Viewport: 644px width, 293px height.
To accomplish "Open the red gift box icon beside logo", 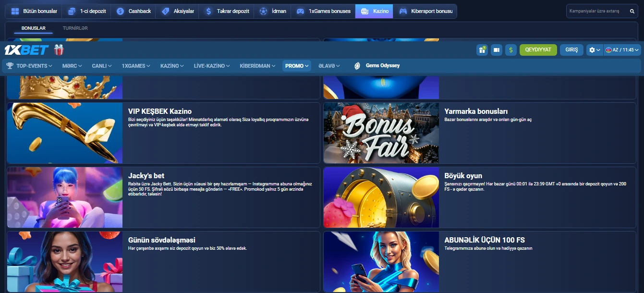I will click(x=59, y=50).
